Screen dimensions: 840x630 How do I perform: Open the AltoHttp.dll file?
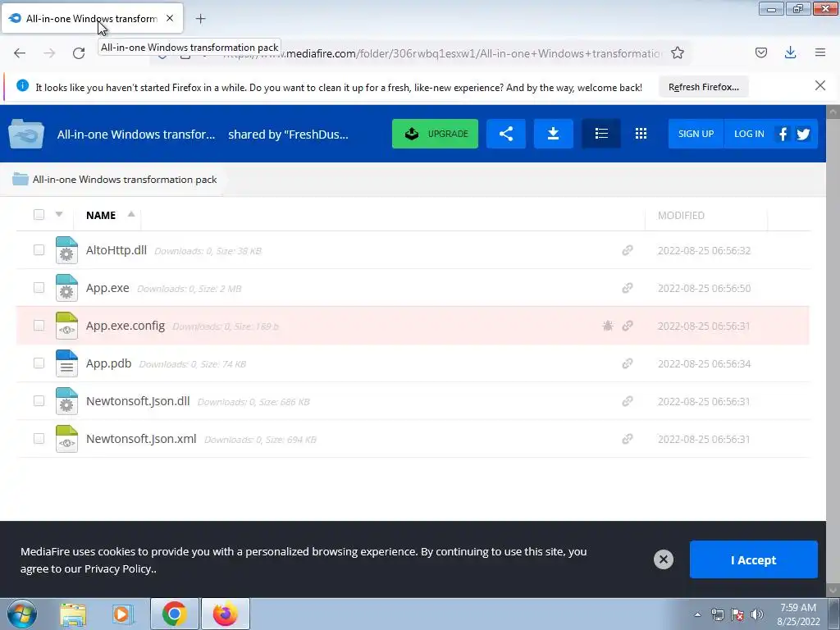click(116, 250)
